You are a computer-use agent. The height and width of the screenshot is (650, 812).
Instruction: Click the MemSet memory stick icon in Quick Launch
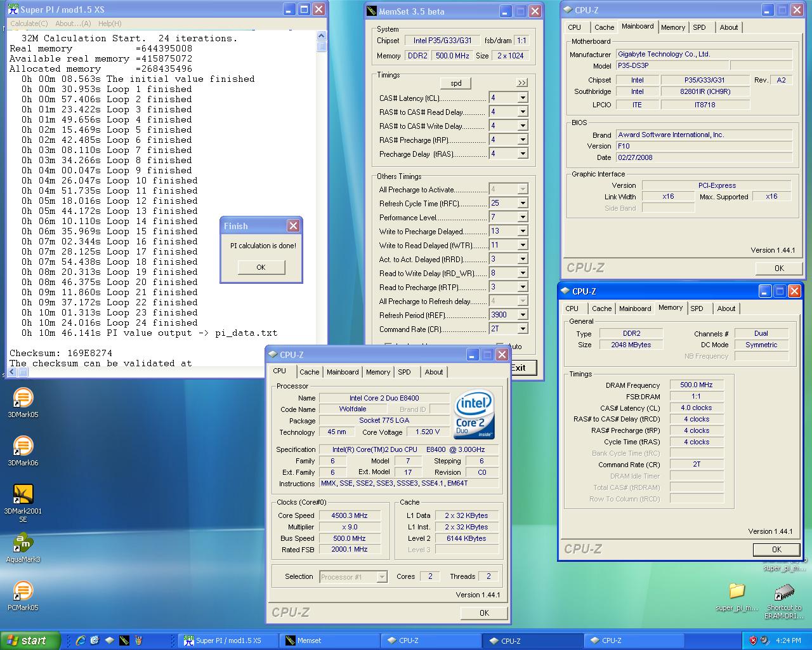pos(124,640)
